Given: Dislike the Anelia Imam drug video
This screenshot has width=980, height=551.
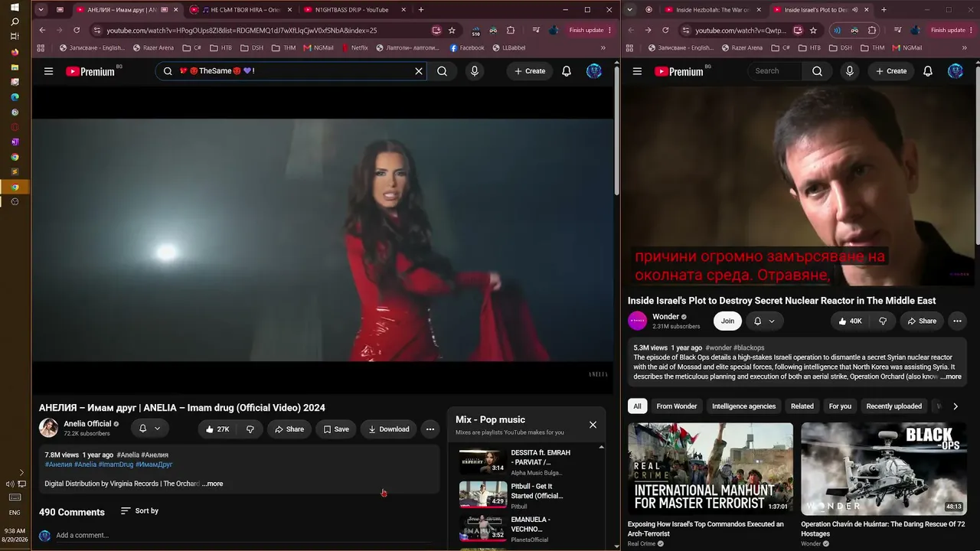Looking at the screenshot, I should [x=250, y=429].
